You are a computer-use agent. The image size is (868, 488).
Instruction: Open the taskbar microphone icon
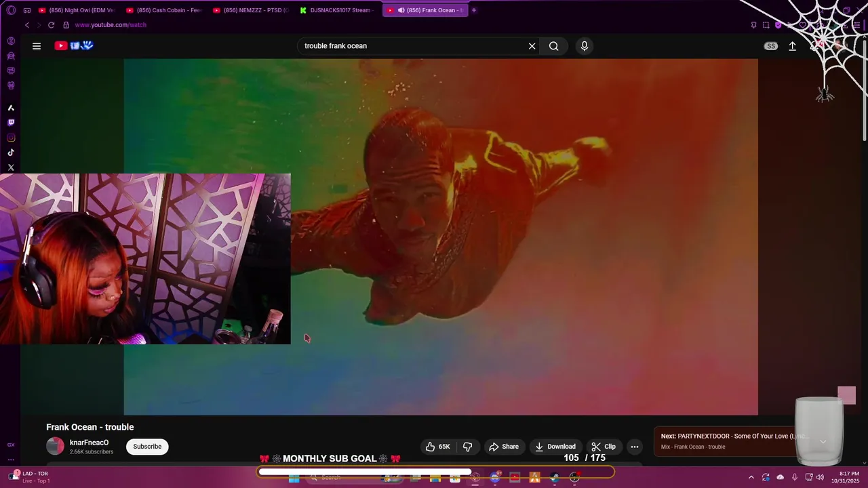coord(795,477)
